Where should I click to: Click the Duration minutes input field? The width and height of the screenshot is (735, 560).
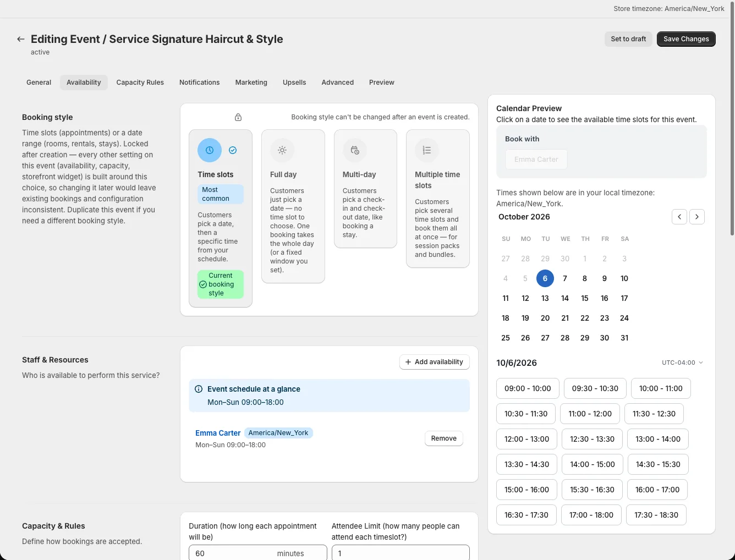point(258,553)
